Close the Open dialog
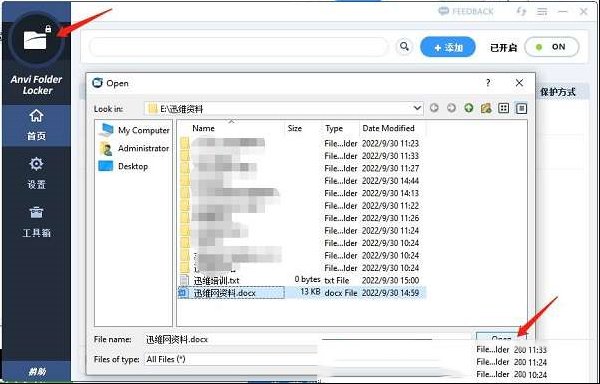 pos(519,83)
